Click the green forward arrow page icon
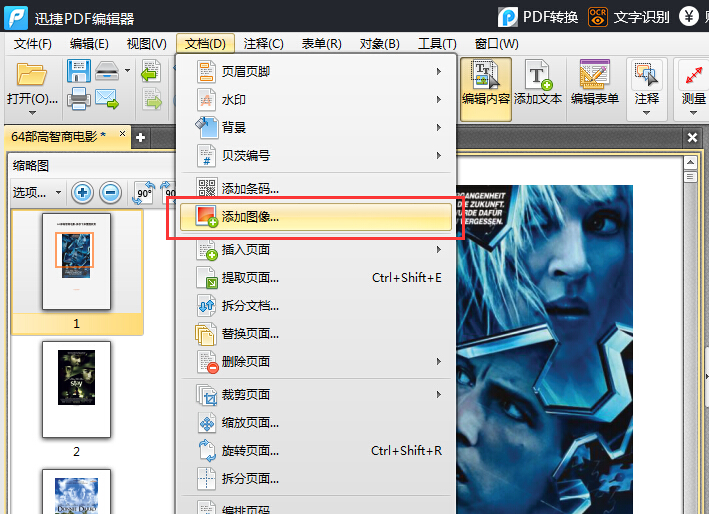Viewport: 709px width, 514px height. [152, 99]
